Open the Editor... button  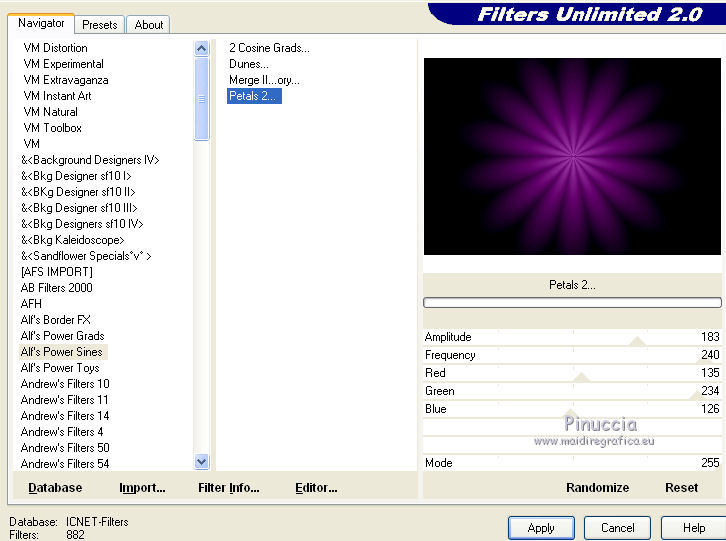[x=316, y=488]
